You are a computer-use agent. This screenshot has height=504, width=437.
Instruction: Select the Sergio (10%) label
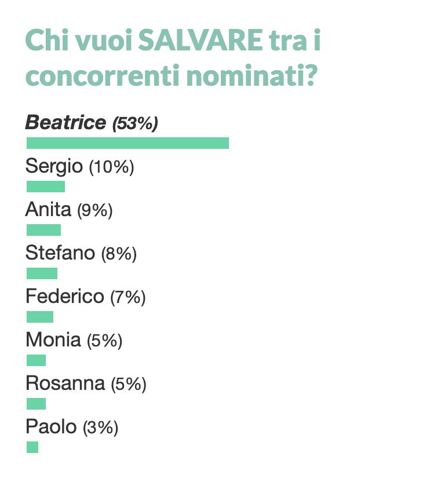80,166
